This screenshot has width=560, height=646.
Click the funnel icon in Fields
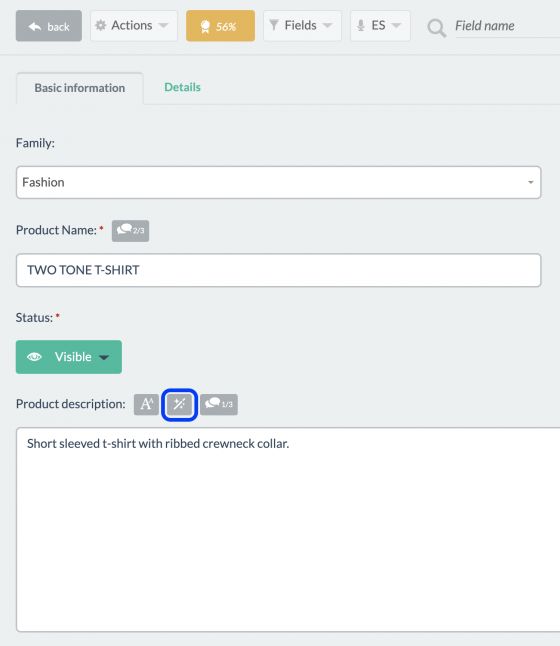point(274,25)
